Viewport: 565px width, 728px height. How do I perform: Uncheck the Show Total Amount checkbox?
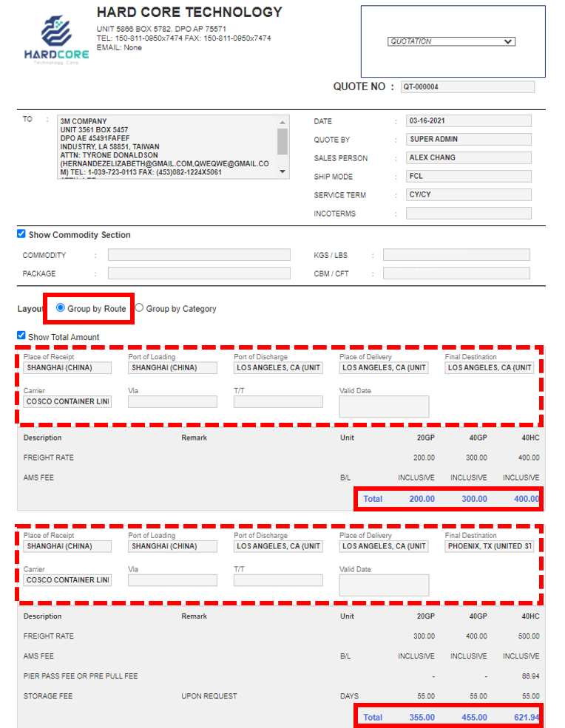tap(21, 336)
